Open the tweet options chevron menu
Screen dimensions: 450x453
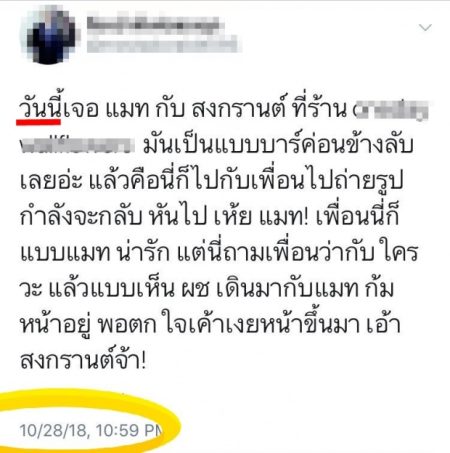425,27
